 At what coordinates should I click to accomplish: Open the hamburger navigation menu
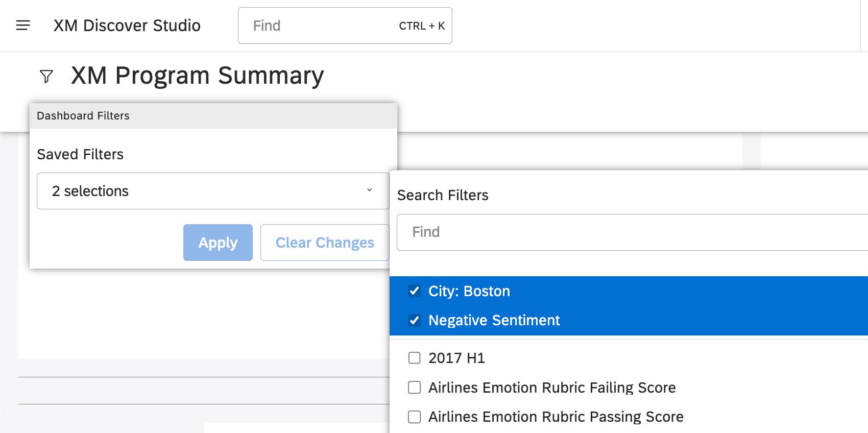point(23,26)
